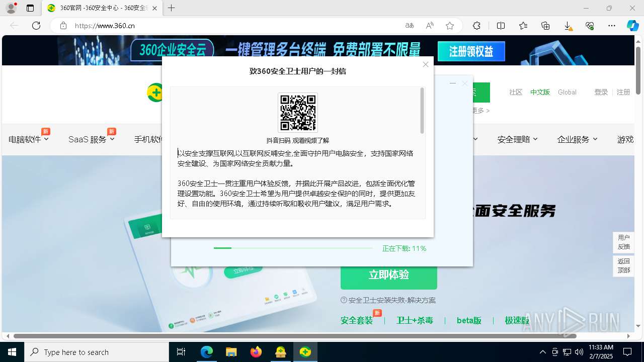Click 返回顶部 side button
This screenshot has width=644, height=362.
pyautogui.click(x=624, y=265)
